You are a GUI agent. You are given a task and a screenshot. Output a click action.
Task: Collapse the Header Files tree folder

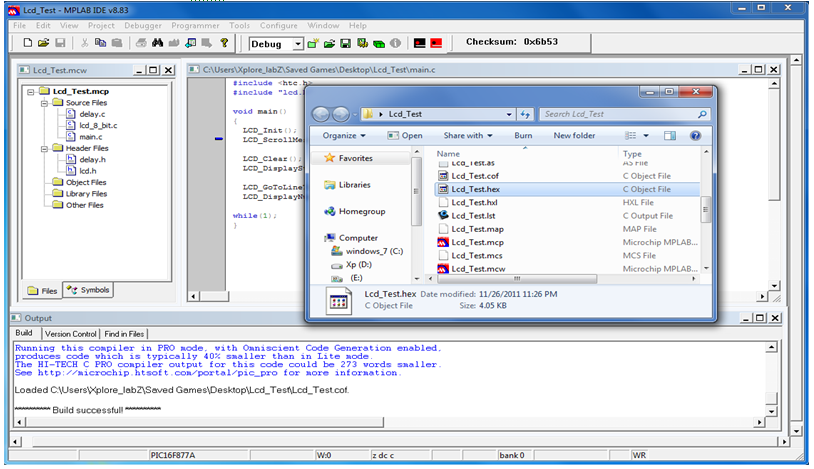45,149
